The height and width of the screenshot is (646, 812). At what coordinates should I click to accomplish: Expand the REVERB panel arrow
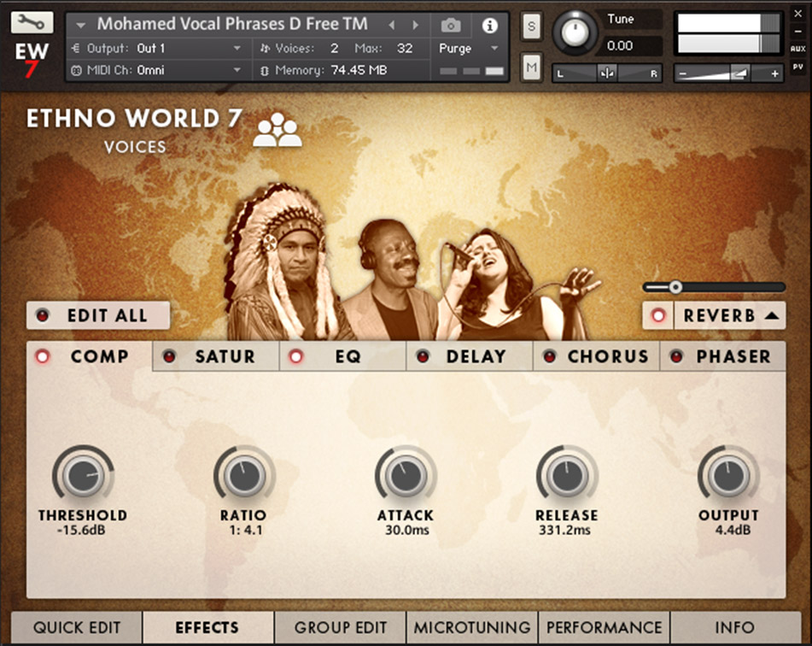pos(772,315)
